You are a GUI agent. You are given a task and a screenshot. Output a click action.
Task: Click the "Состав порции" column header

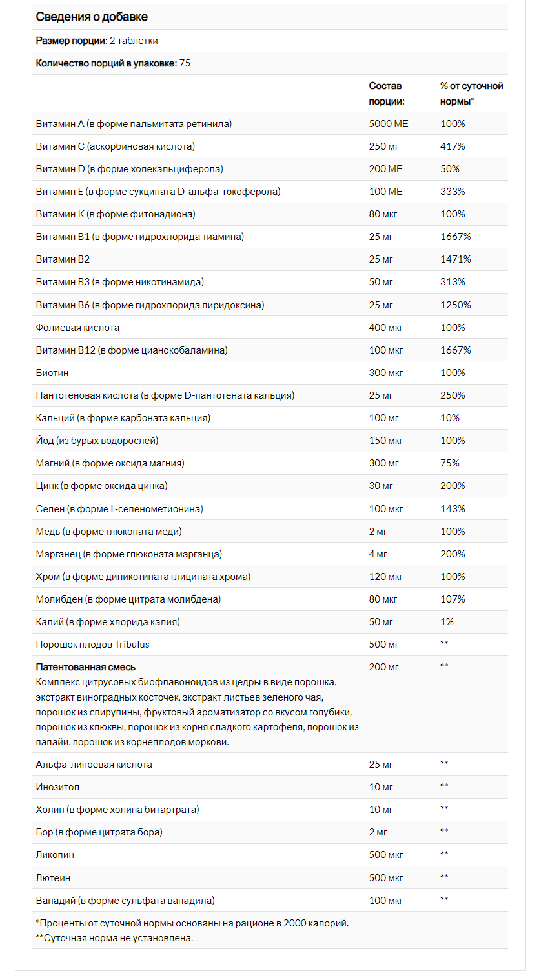pos(386,94)
